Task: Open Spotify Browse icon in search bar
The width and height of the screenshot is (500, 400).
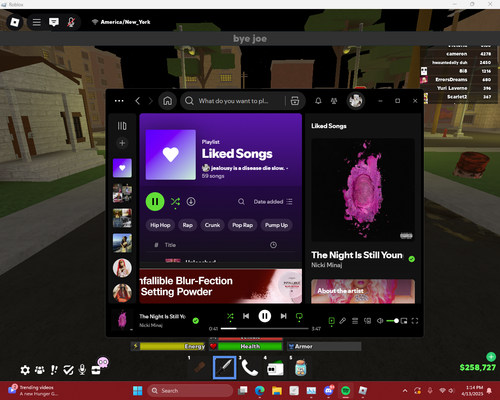Action: (295, 101)
